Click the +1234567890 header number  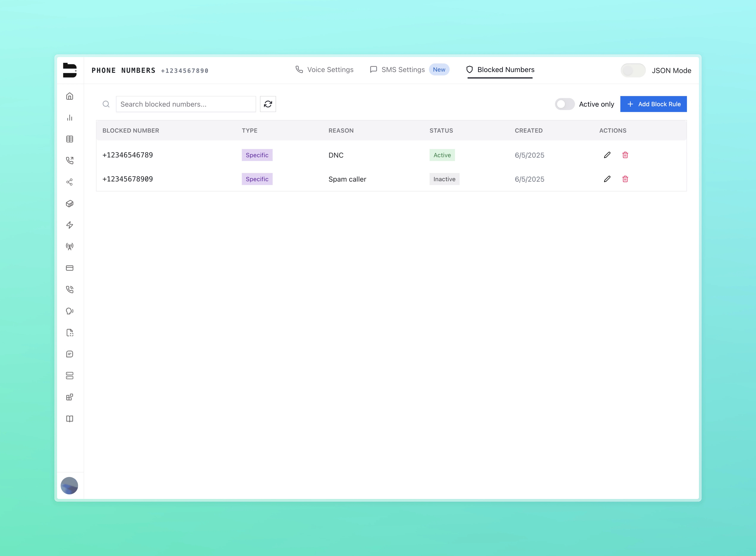point(185,71)
